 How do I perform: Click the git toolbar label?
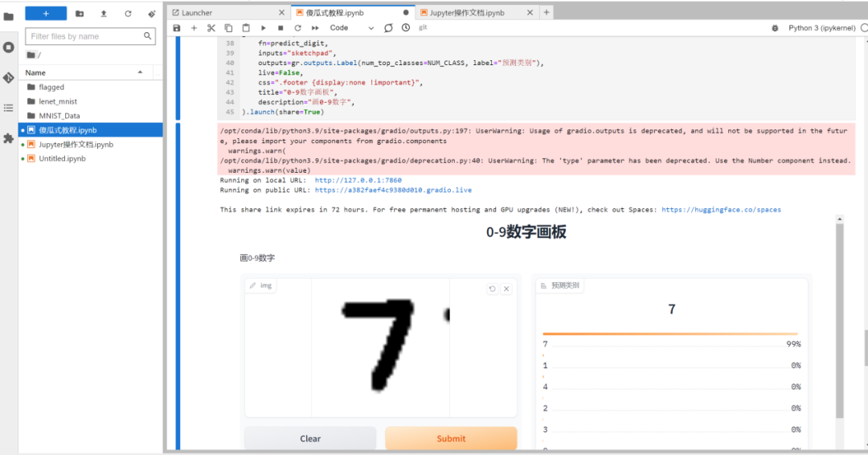click(423, 27)
